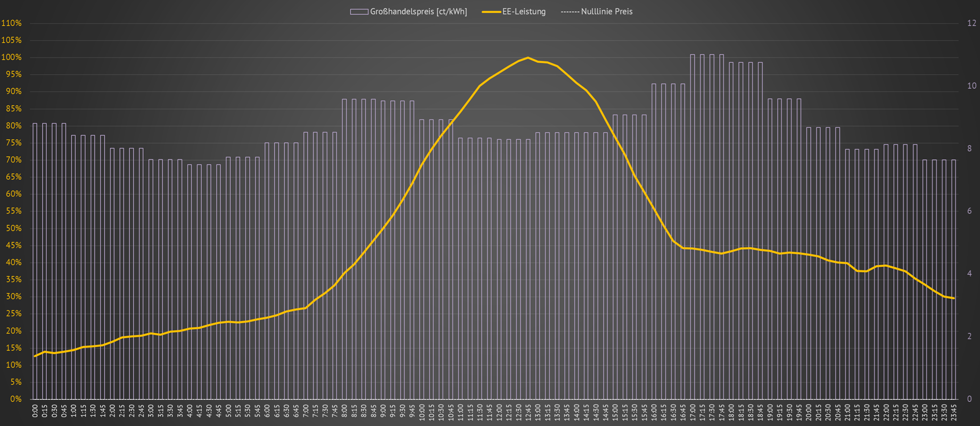The height and width of the screenshot is (426, 980).
Task: Click the 110% label on left axis
Action: (x=12, y=23)
